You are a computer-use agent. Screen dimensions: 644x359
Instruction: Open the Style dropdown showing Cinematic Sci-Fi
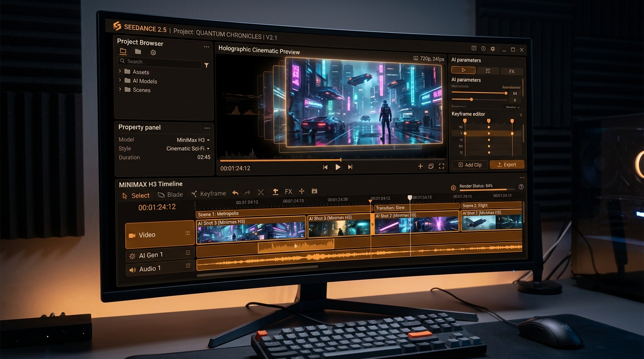[x=188, y=149]
